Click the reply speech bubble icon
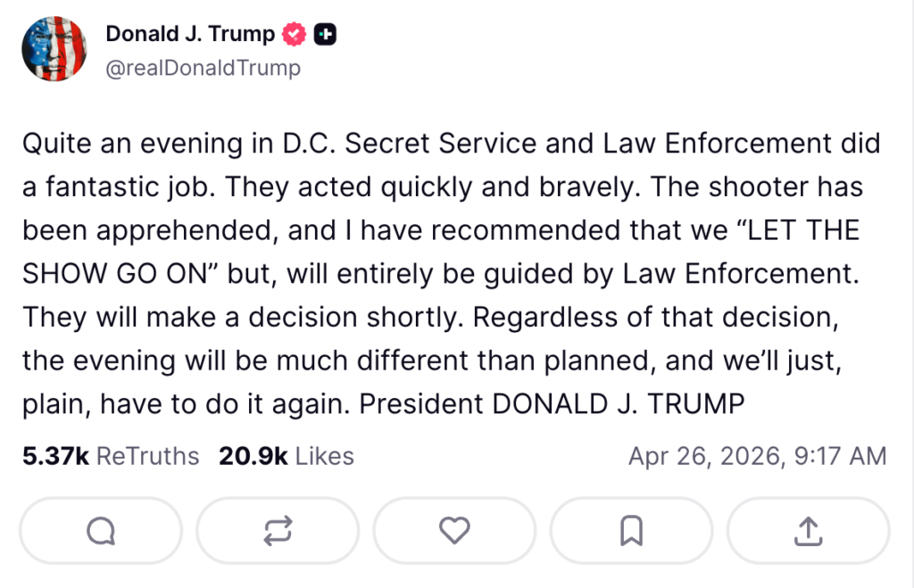The height and width of the screenshot is (588, 914). [100, 531]
